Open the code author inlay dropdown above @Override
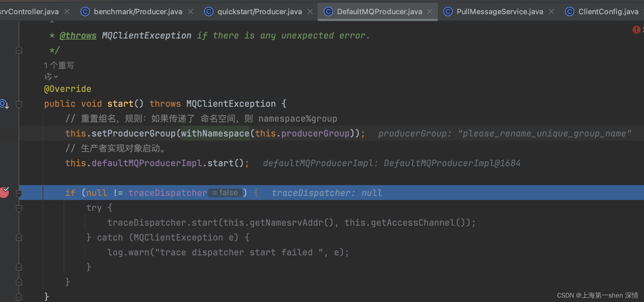This screenshot has width=644, height=302. point(51,77)
